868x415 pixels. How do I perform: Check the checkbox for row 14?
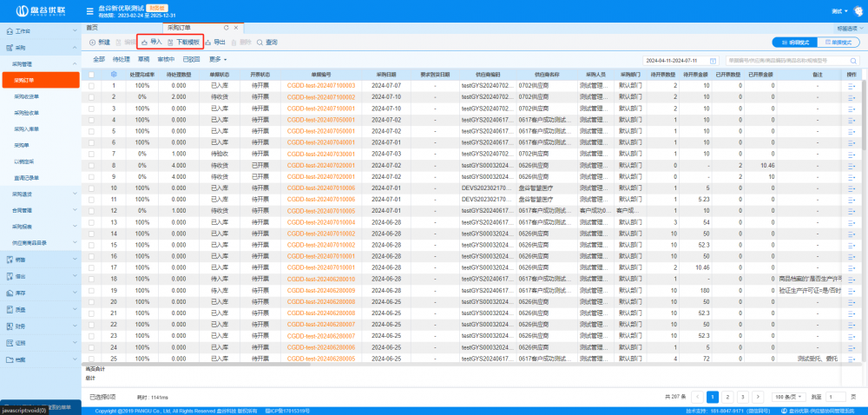(91, 234)
